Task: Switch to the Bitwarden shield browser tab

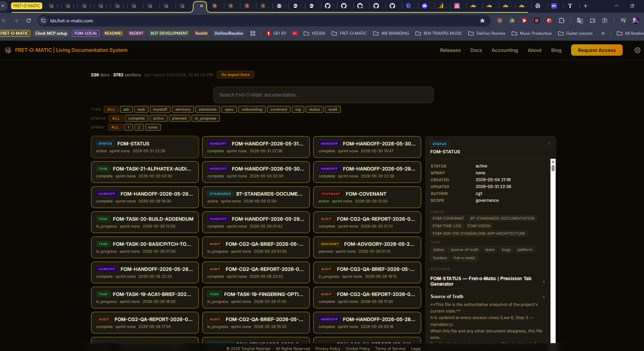Action: pos(408,6)
